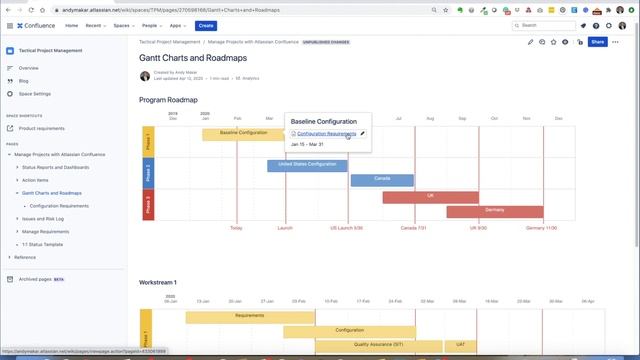Click the Share button
Viewport: 640px width, 360px height.
click(x=598, y=42)
